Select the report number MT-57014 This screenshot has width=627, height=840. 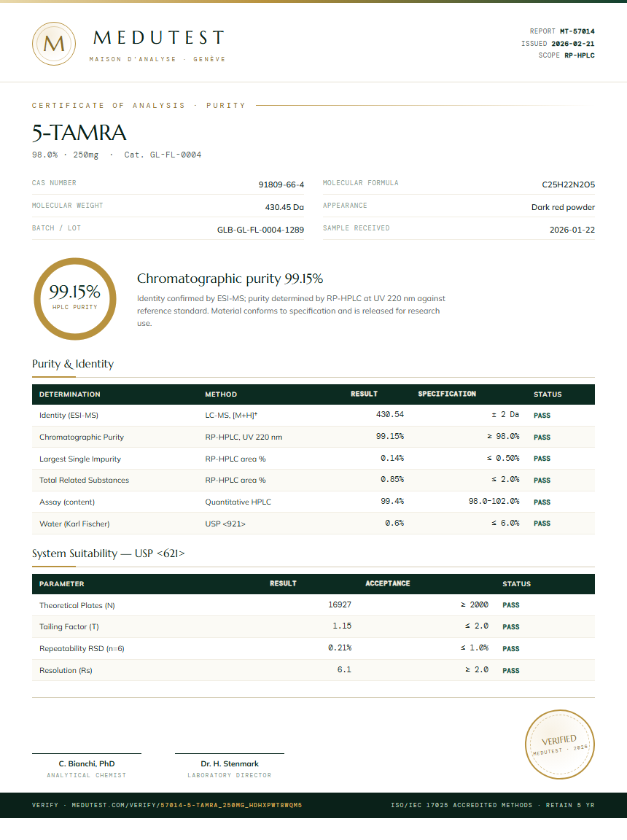pyautogui.click(x=577, y=31)
